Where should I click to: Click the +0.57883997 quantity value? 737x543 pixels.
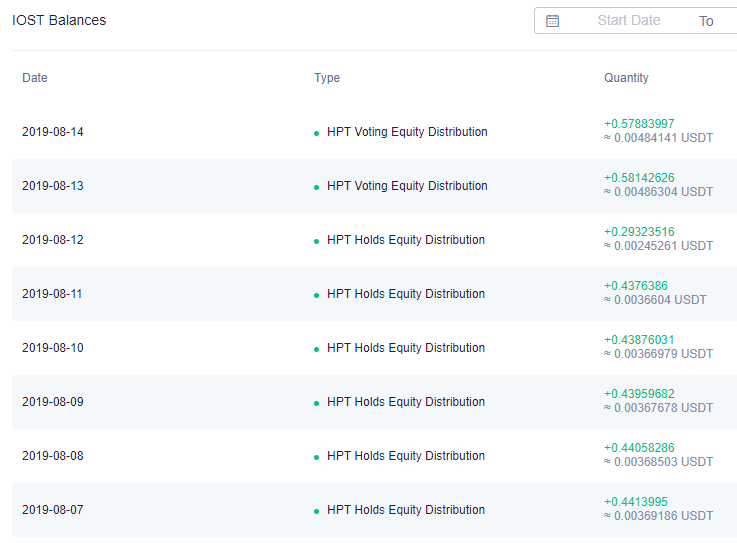[639, 124]
